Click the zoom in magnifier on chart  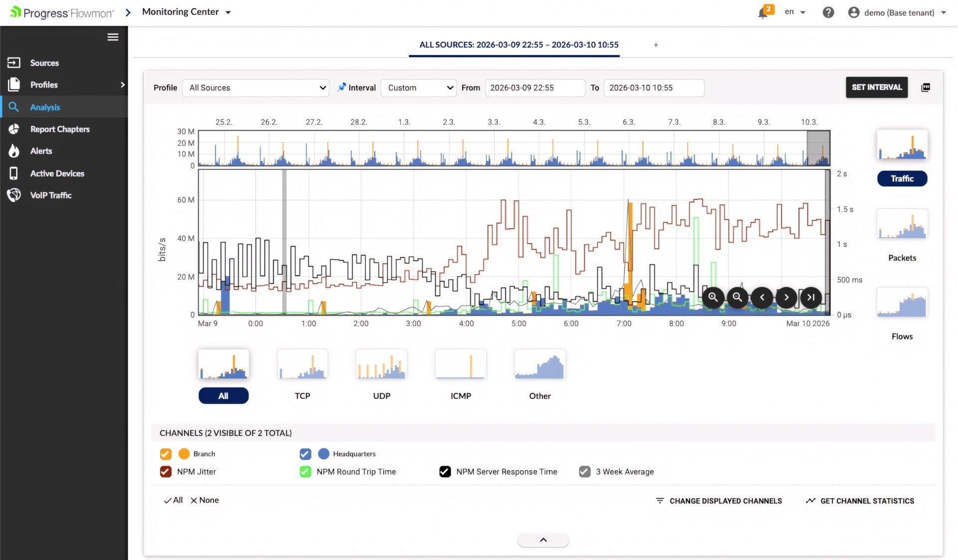pyautogui.click(x=713, y=297)
